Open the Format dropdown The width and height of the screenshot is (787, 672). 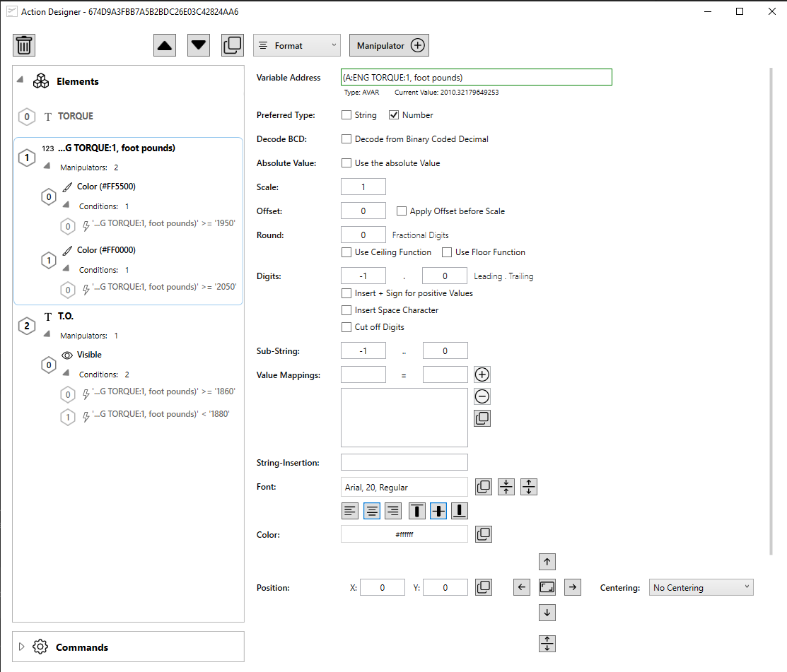click(297, 45)
